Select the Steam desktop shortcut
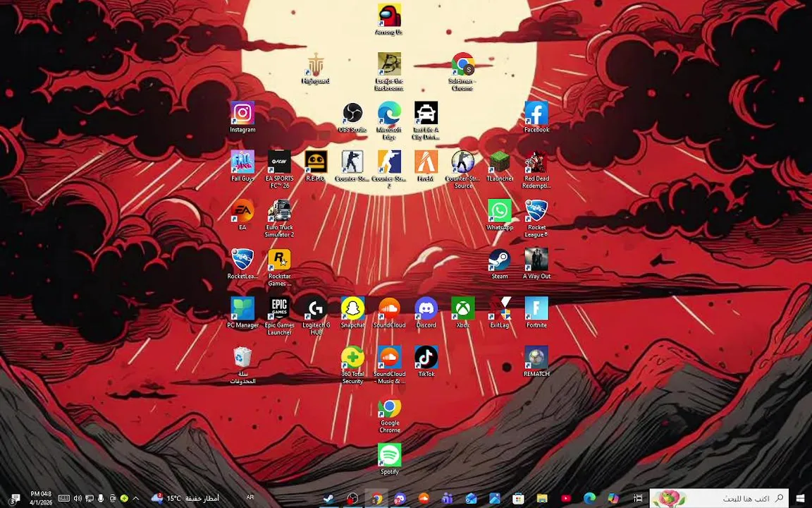Image resolution: width=812 pixels, height=508 pixels. [500, 264]
